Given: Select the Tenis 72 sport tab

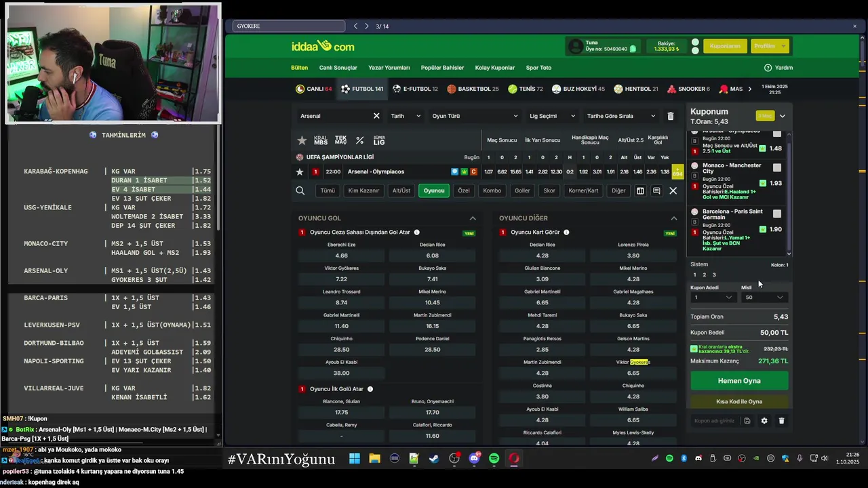Looking at the screenshot, I should (x=526, y=89).
